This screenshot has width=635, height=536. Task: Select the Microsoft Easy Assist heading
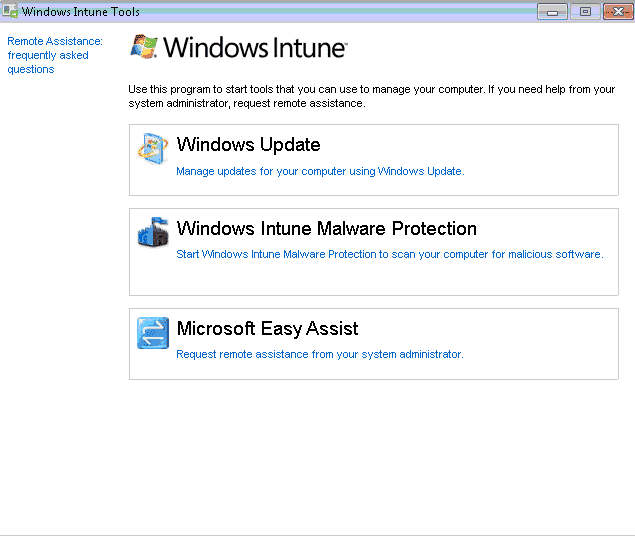pos(268,328)
